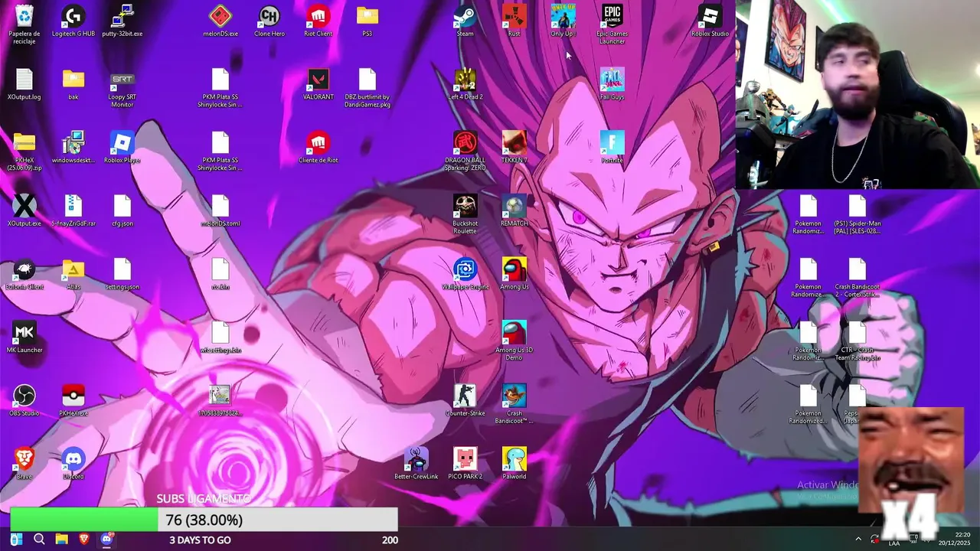Select the melonDS.toml file
Image resolution: width=980 pixels, height=551 pixels.
click(x=220, y=210)
